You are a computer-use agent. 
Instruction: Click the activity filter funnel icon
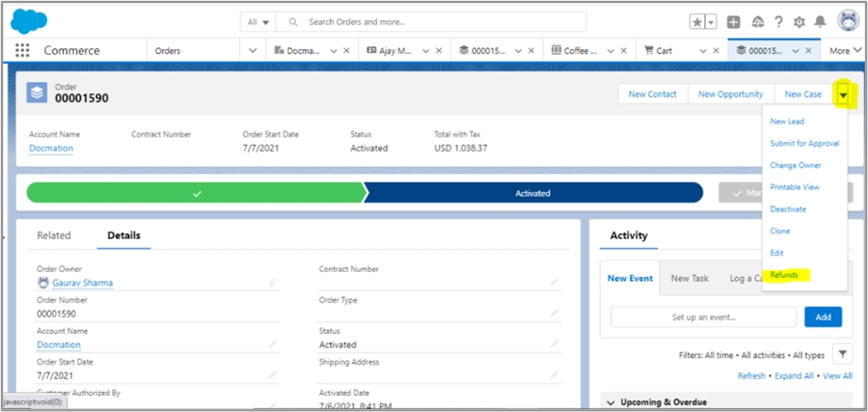(841, 354)
